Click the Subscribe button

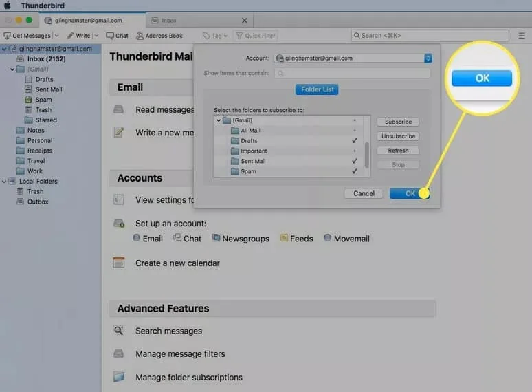[398, 122]
